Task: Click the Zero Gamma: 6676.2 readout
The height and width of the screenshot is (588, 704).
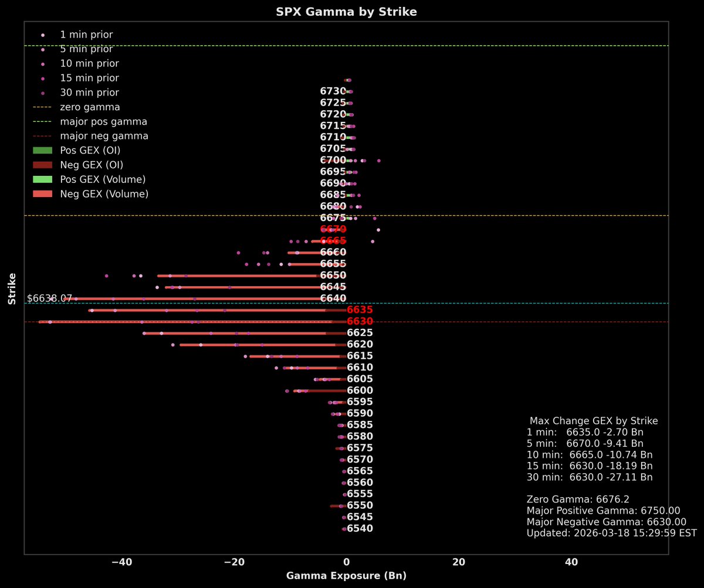Action: click(578, 499)
